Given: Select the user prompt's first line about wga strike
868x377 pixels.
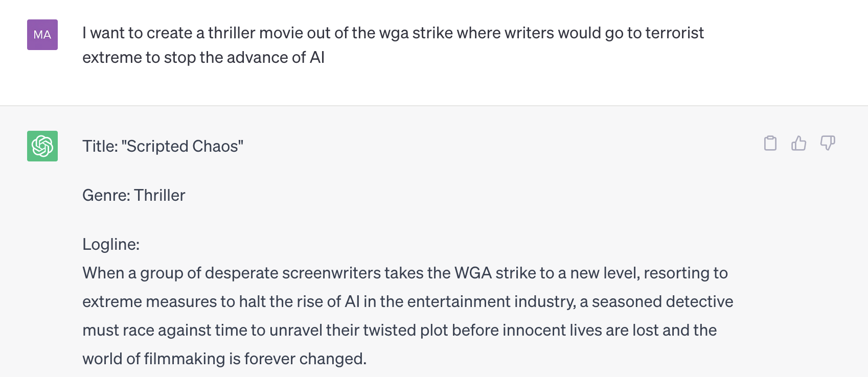Looking at the screenshot, I should click(x=393, y=33).
